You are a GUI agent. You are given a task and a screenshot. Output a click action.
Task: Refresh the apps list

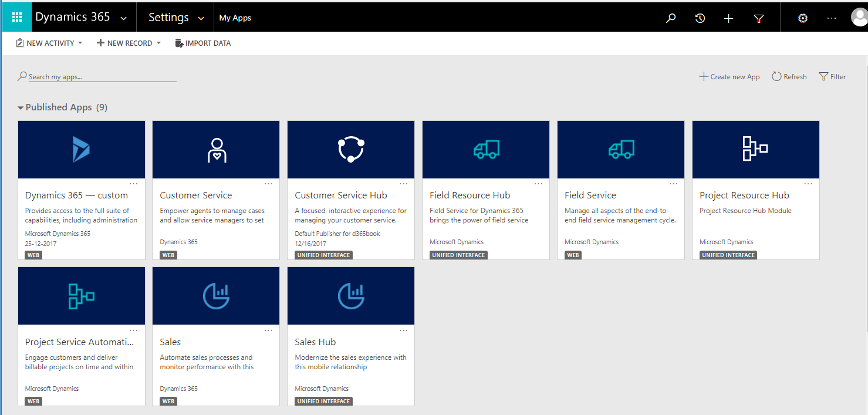pyautogui.click(x=789, y=77)
